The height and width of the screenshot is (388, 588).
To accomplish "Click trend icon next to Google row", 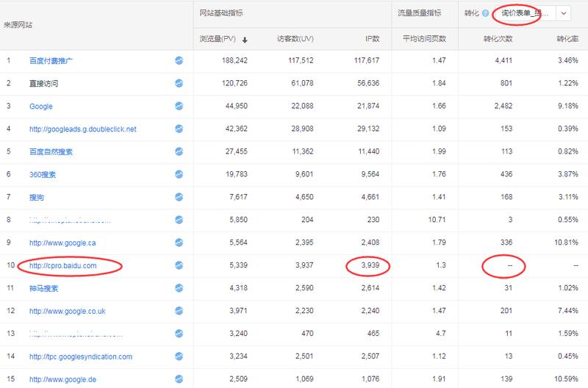I will (x=179, y=107).
